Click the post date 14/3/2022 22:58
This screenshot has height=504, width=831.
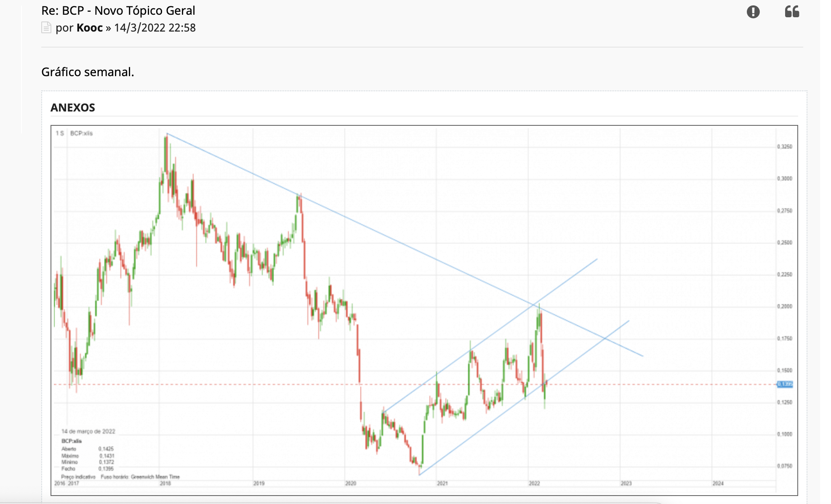154,28
